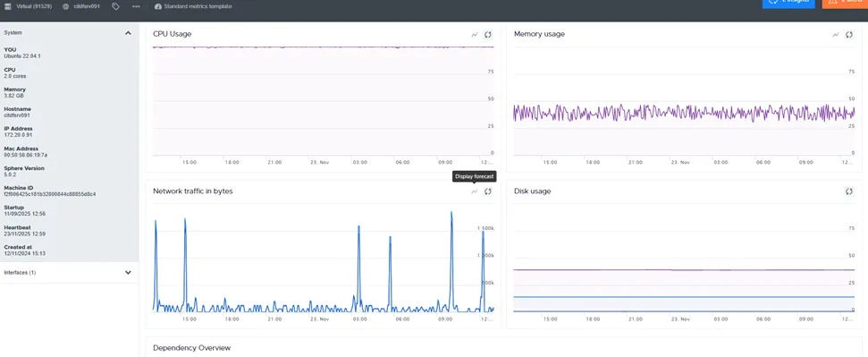The height and width of the screenshot is (357, 868).
Task: Select the 3.82 GB memory value
Action: coord(13,96)
